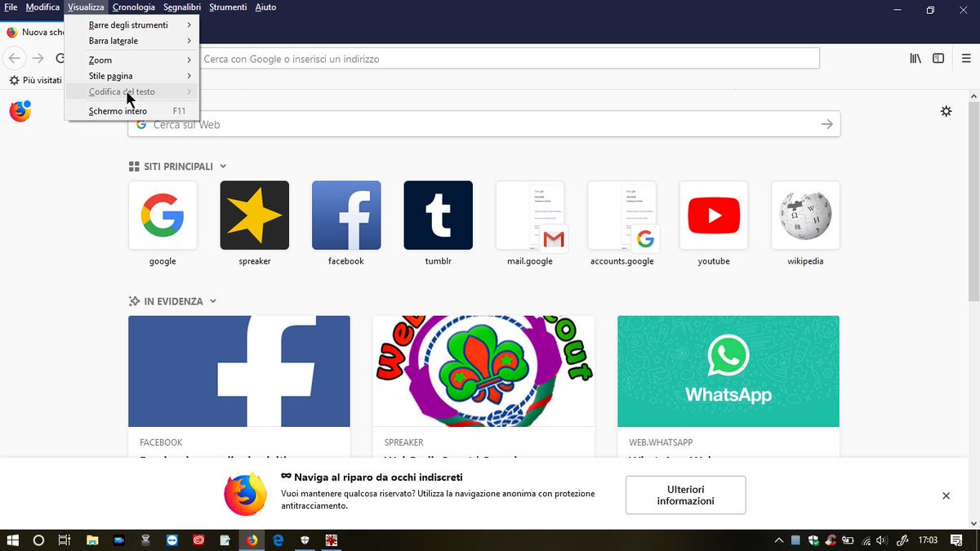The height and width of the screenshot is (551, 980).
Task: Open the CCleaner tray icon
Action: tap(831, 540)
